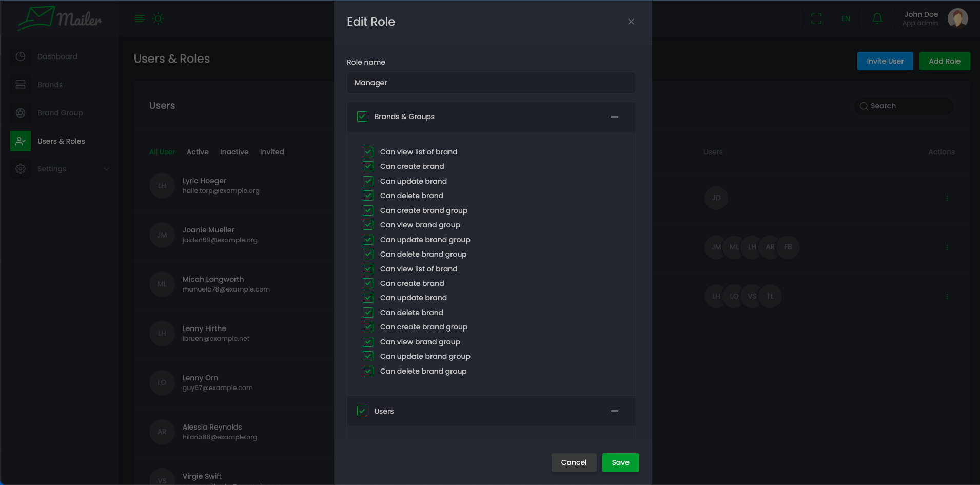Cancel editing the role
The width and height of the screenshot is (980, 485).
coord(573,462)
